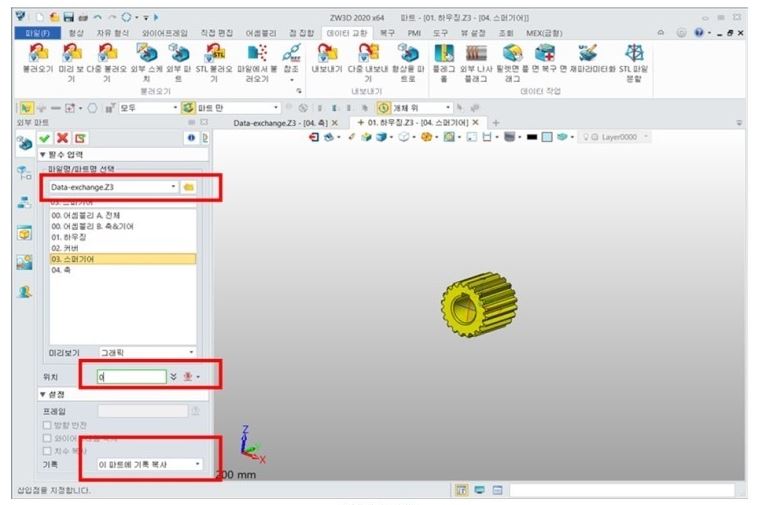Image resolution: width=759 pixels, height=505 pixels.
Task: Add a new document tab with plus
Action: coord(496,123)
